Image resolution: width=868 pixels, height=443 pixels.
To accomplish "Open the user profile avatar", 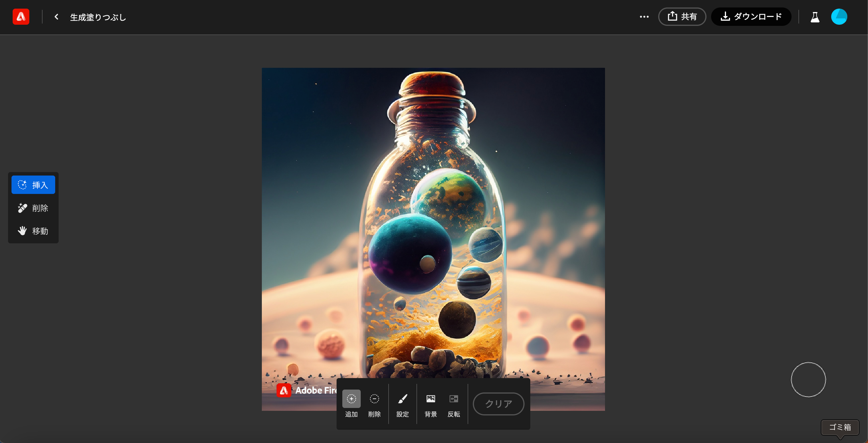I will (x=839, y=17).
